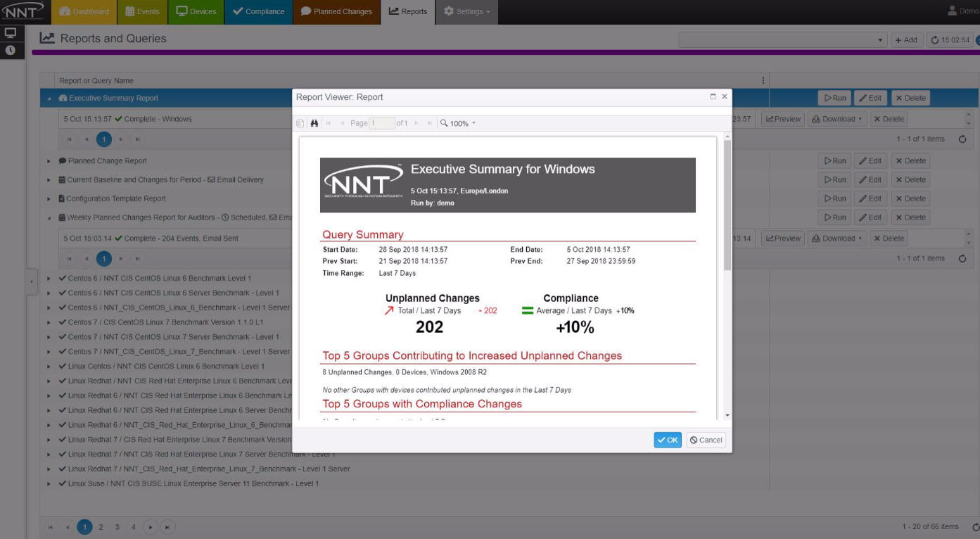Open the monitor icon in the left sidebar
The height and width of the screenshot is (539, 980).
(x=10, y=33)
